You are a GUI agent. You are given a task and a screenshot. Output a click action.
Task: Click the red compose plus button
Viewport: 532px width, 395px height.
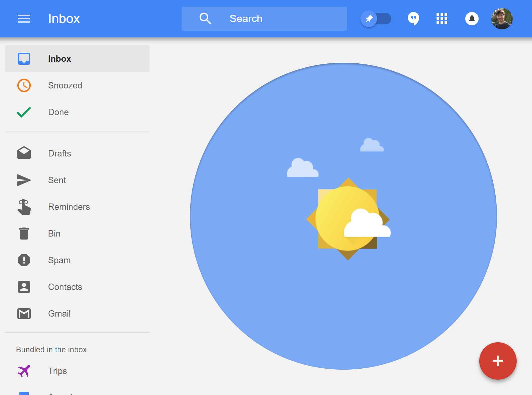coord(498,361)
